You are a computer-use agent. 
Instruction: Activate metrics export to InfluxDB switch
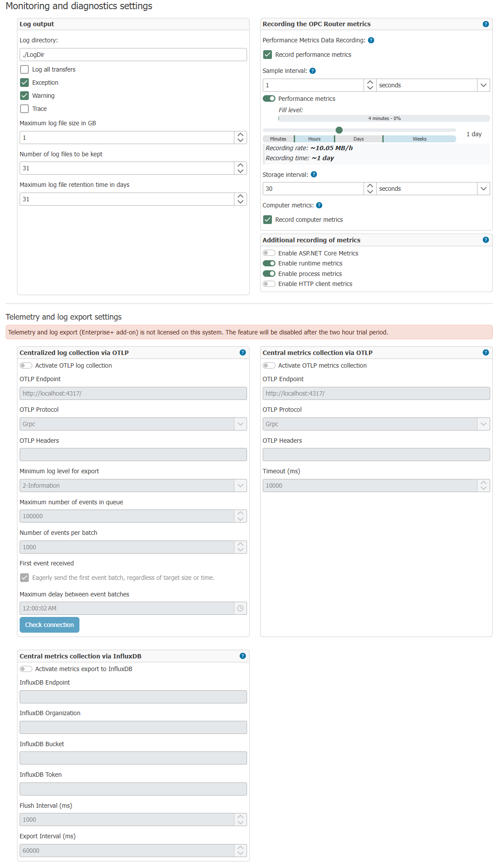coord(26,669)
